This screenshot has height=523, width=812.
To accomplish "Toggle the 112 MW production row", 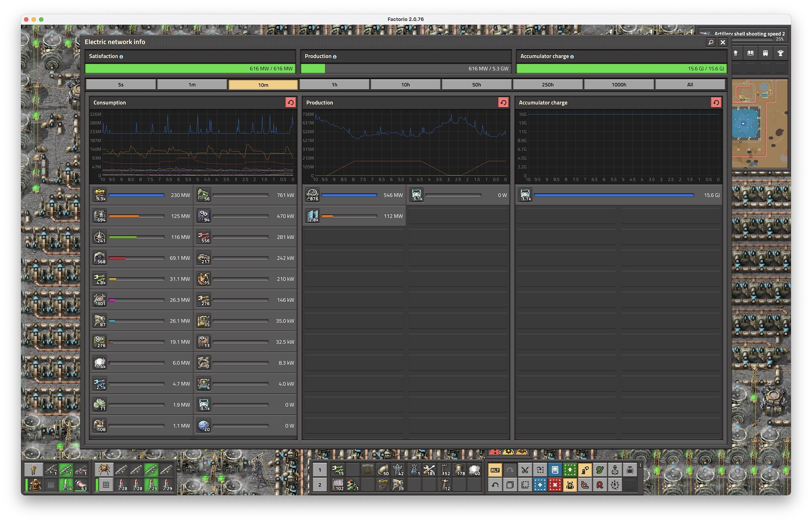I will click(354, 216).
